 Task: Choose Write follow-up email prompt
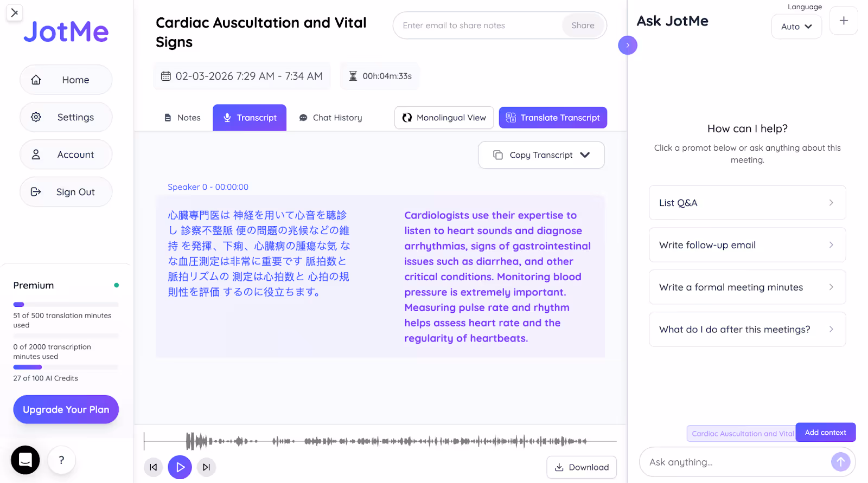click(747, 245)
